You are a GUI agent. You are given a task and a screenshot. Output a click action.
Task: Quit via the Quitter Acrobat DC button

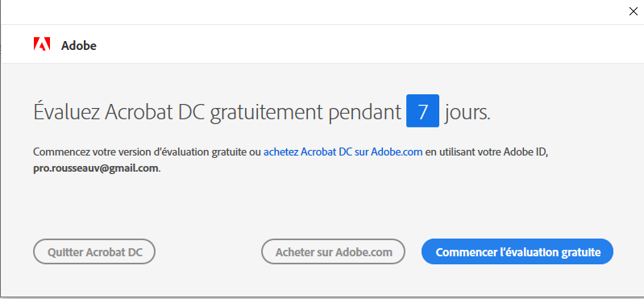(x=94, y=251)
